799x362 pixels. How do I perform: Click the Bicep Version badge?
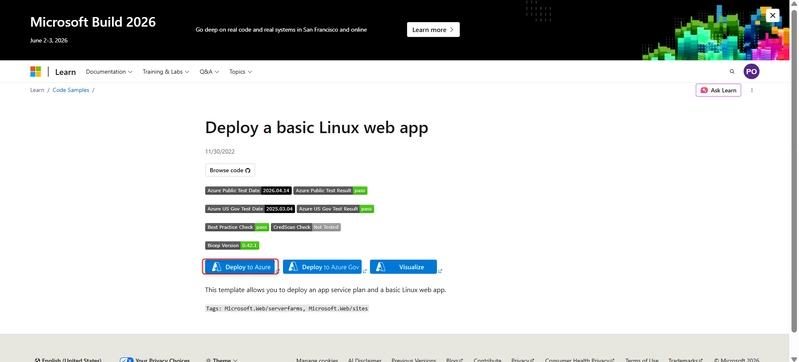click(232, 245)
